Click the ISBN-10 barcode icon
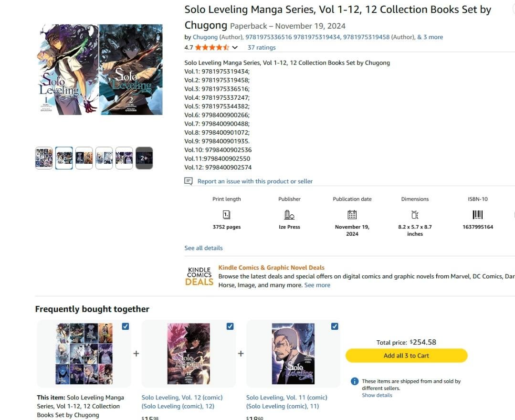 click(478, 215)
